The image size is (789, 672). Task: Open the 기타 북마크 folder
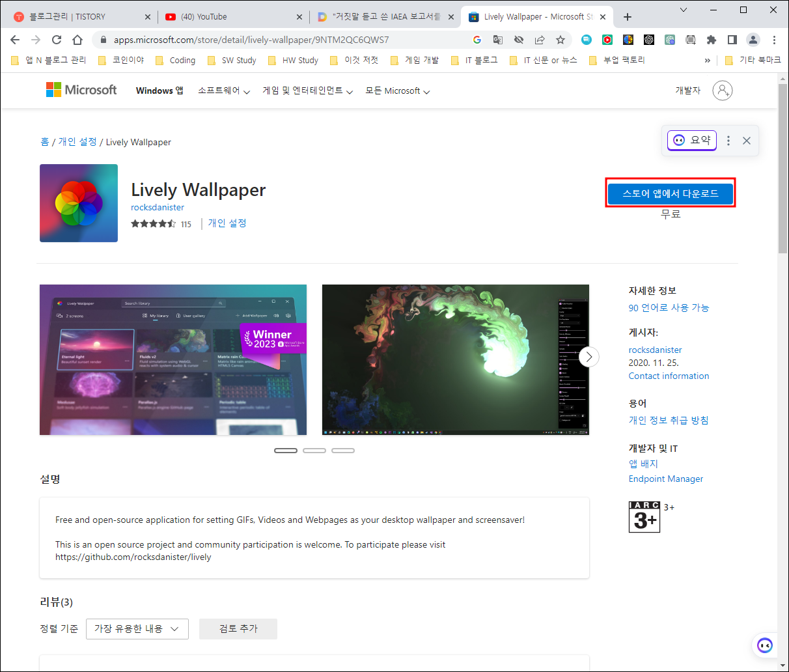pyautogui.click(x=753, y=60)
